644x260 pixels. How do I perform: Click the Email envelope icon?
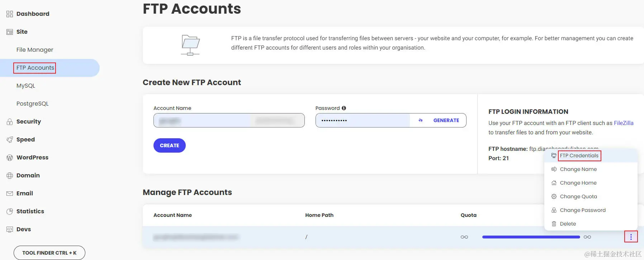pos(10,194)
